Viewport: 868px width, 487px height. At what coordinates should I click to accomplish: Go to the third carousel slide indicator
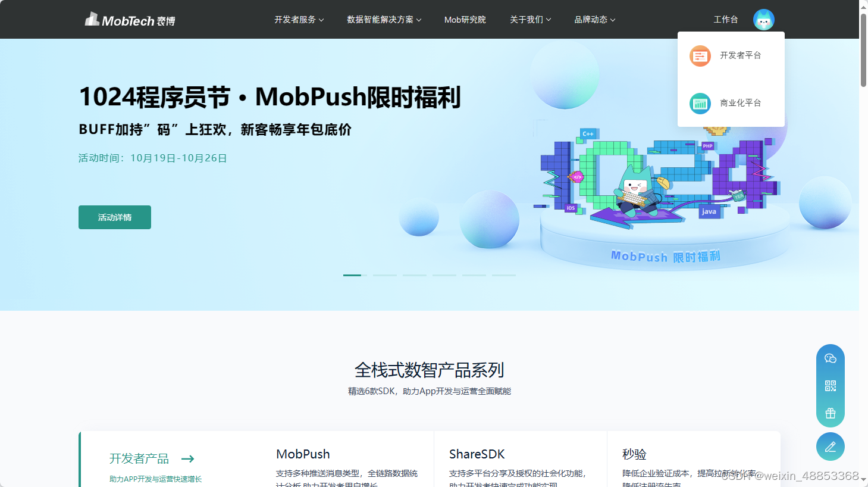tap(415, 275)
